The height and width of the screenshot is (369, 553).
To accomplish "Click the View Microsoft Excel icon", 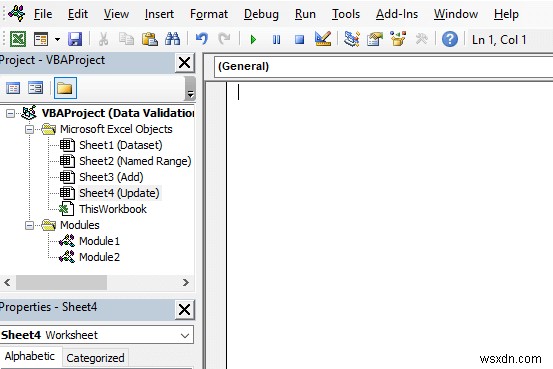I will click(18, 39).
